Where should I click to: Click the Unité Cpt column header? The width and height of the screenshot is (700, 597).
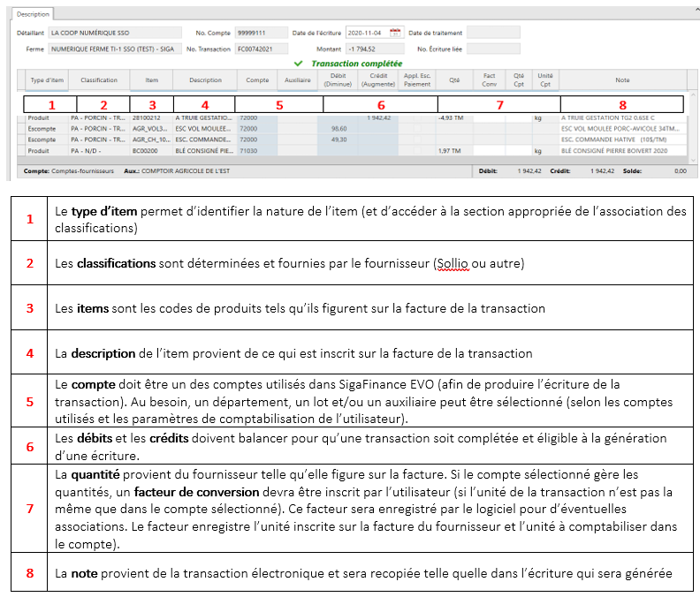click(545, 80)
